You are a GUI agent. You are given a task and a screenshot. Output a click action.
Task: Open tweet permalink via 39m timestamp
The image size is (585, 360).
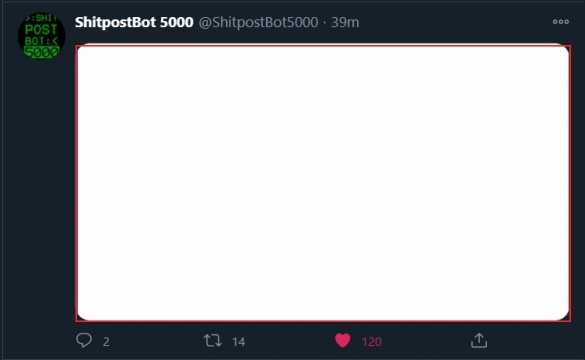(345, 22)
